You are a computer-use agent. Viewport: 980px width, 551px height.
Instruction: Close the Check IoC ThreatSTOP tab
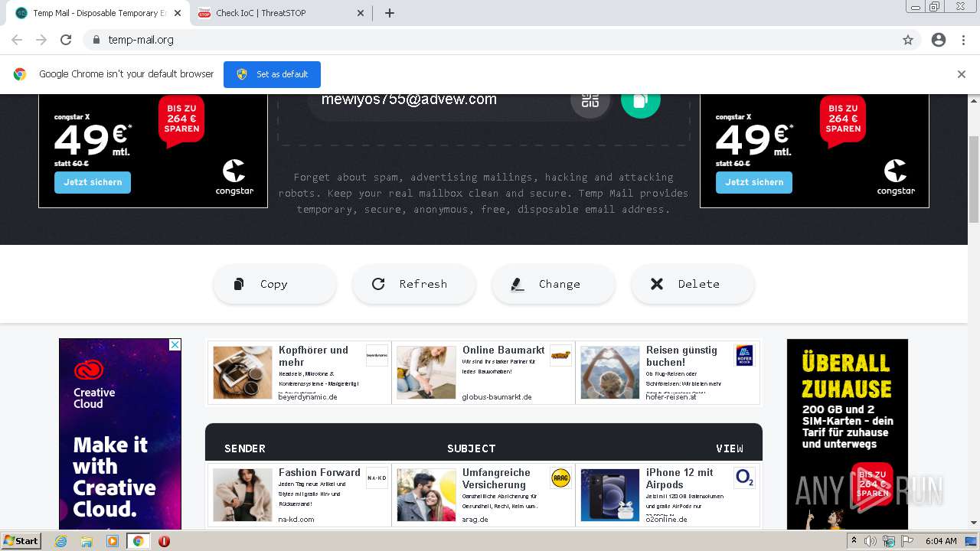click(361, 13)
